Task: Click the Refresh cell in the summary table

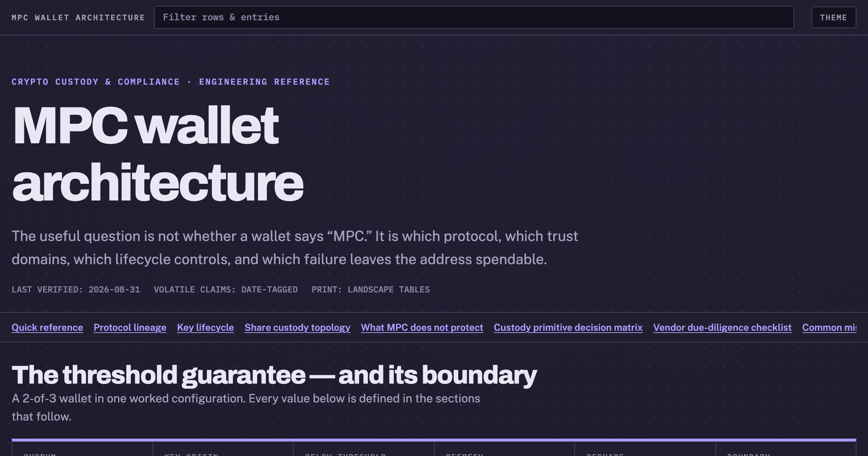Action: click(505, 449)
